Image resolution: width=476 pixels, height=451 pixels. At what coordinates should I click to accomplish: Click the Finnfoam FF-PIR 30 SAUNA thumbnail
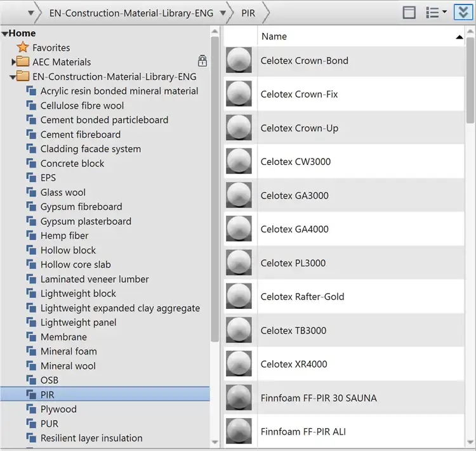click(x=239, y=398)
